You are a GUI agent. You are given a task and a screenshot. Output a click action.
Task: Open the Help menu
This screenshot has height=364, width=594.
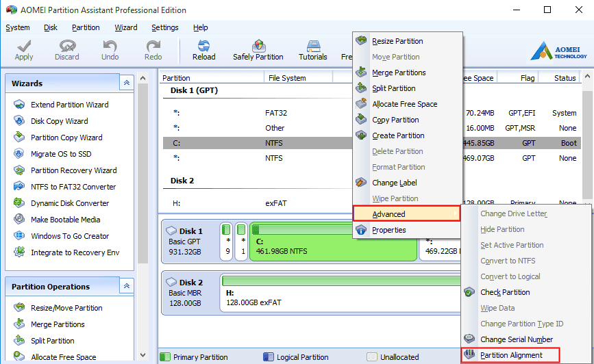(201, 27)
